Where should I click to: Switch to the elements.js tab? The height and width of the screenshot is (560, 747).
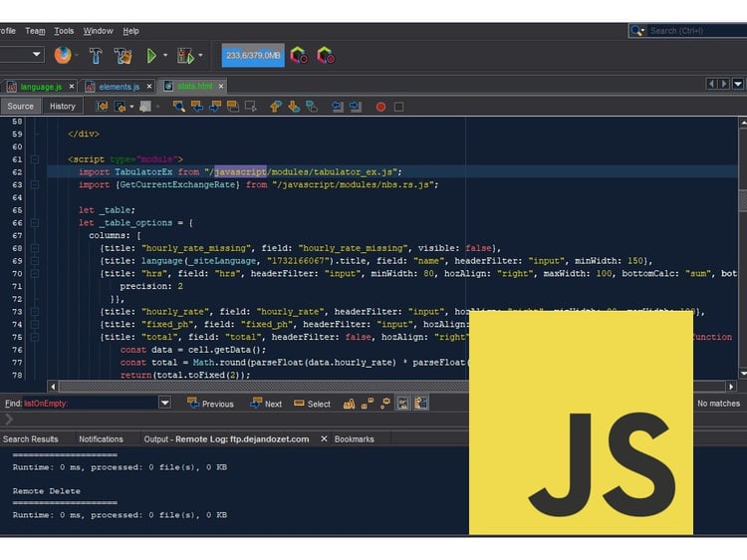click(120, 87)
